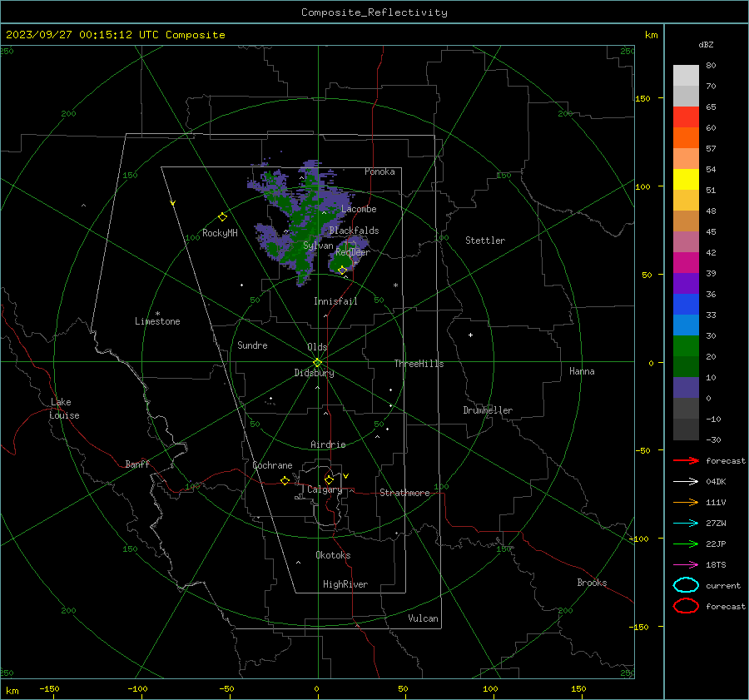Click the Didsbury town label

(314, 373)
